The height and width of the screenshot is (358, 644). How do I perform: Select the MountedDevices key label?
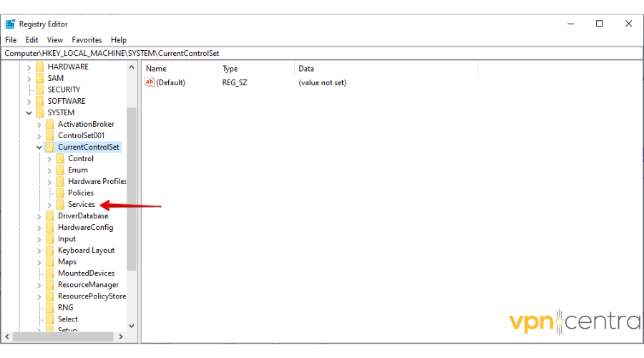(87, 274)
